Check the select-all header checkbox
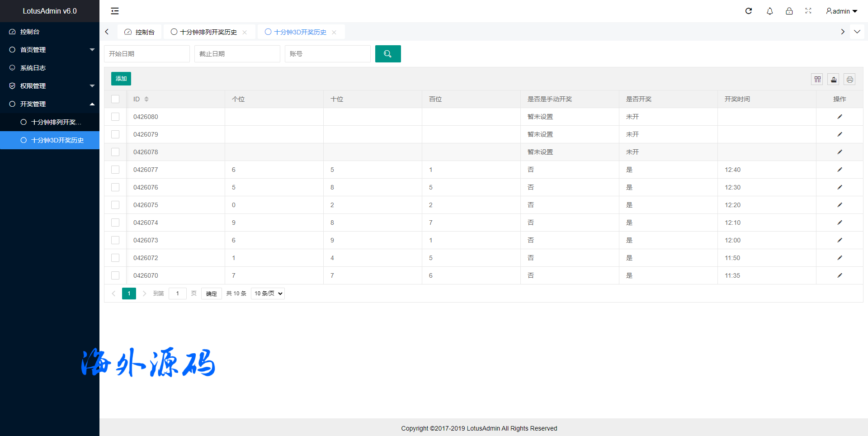The image size is (868, 436). pos(115,99)
